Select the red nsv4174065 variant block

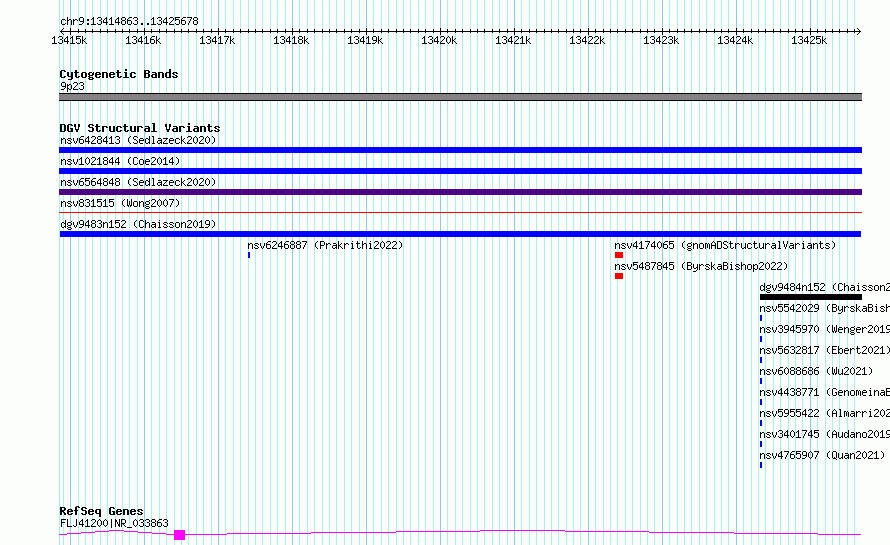(x=619, y=255)
